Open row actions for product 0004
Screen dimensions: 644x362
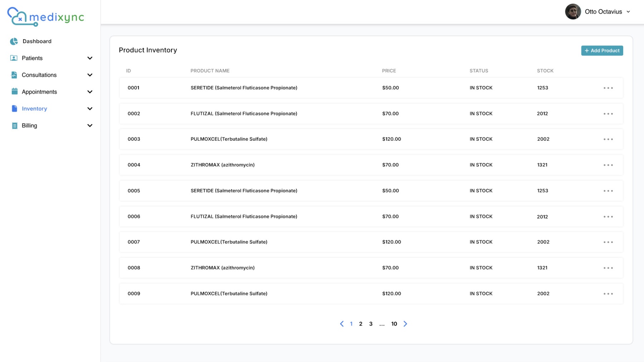608,165
